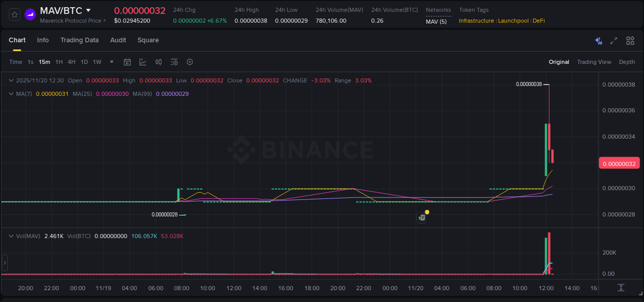
Task: Open the indicator comparison icon
Action: coord(159,62)
